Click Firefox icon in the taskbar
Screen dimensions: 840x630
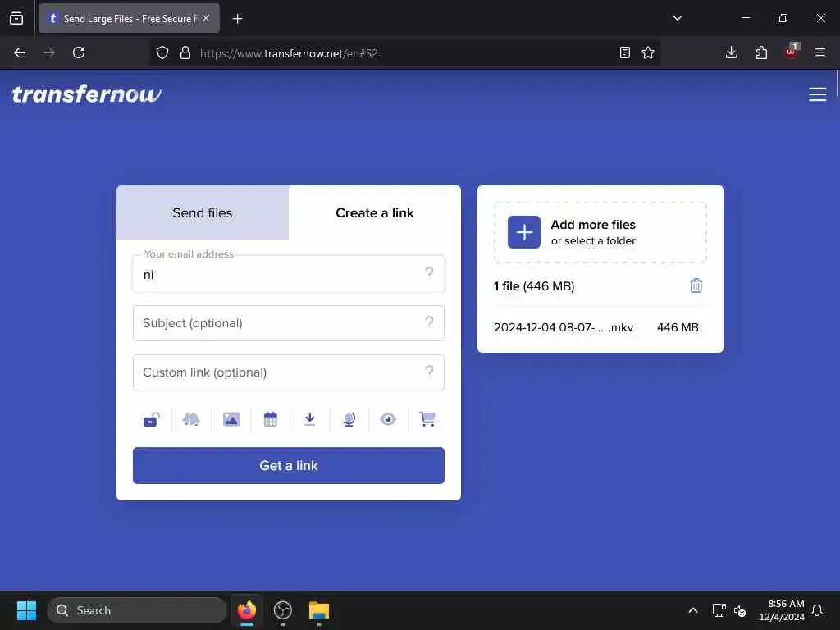coord(247,610)
